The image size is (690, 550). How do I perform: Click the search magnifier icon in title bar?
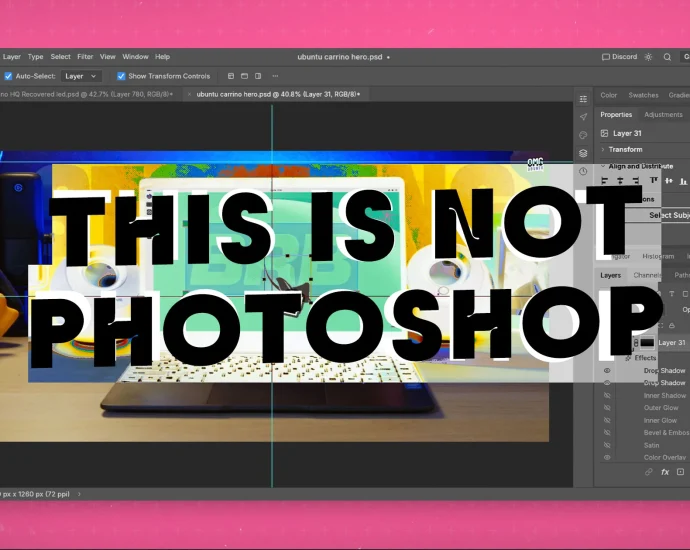pyautogui.click(x=667, y=57)
